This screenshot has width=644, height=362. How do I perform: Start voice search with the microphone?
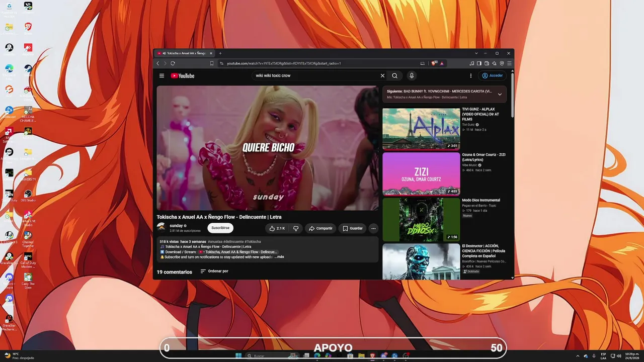pos(412,76)
